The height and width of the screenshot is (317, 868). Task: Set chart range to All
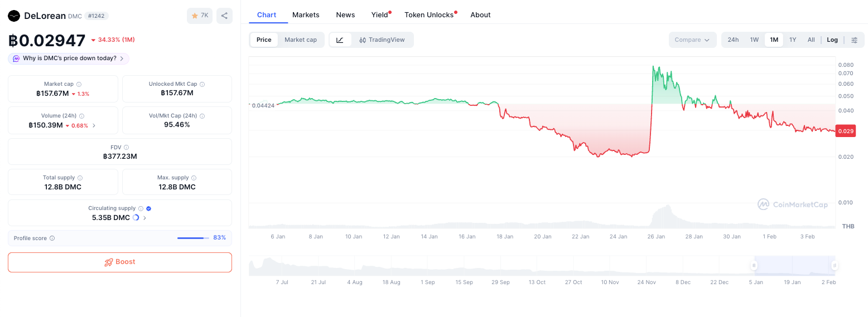pyautogui.click(x=811, y=40)
